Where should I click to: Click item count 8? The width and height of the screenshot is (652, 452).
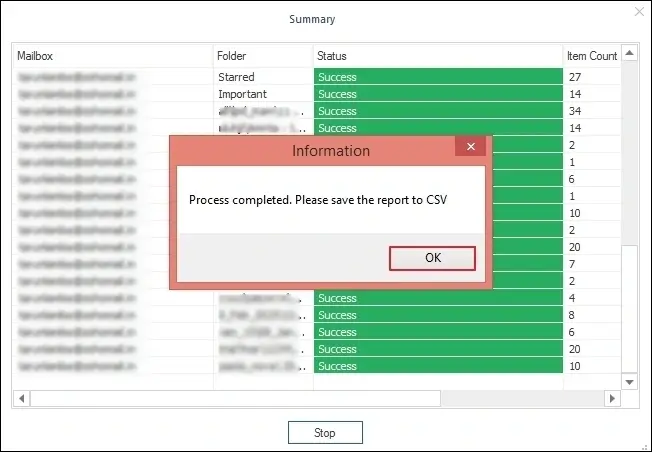pyautogui.click(x=572, y=315)
